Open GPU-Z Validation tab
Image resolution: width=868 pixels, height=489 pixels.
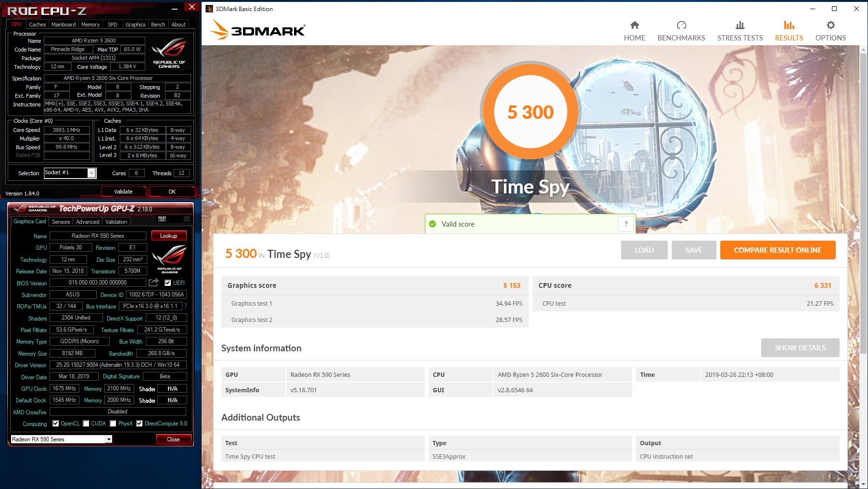click(x=116, y=222)
